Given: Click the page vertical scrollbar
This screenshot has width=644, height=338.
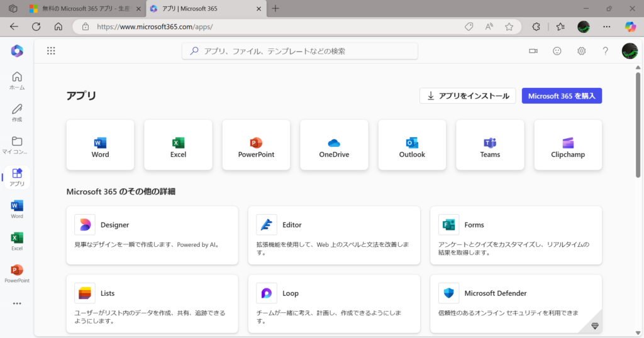Looking at the screenshot, I should (x=638, y=125).
